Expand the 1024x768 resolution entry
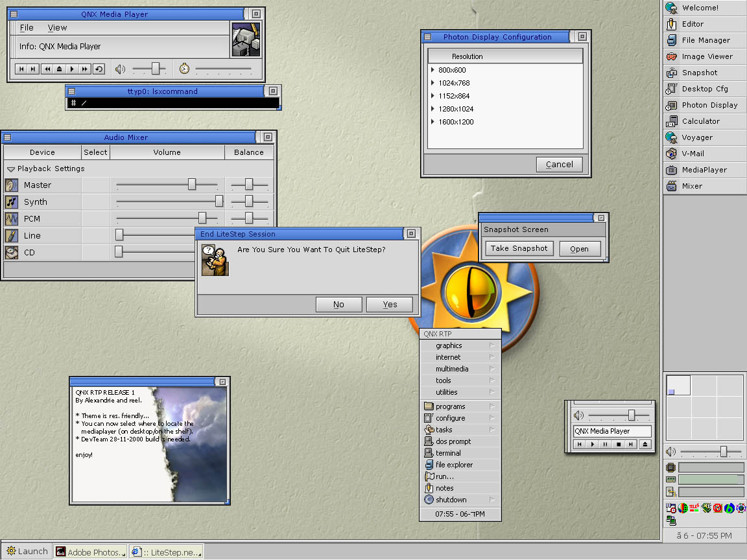Viewport: 747px width, 560px height. [x=433, y=83]
